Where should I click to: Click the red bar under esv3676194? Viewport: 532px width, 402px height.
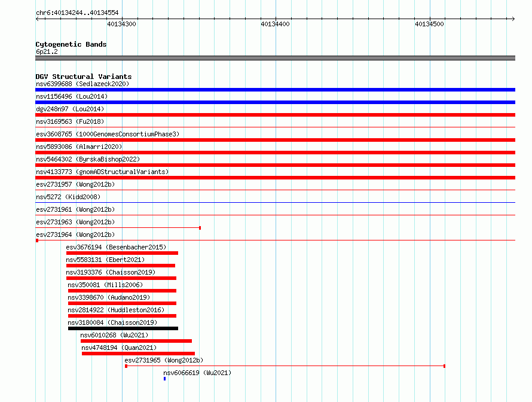tap(122, 253)
